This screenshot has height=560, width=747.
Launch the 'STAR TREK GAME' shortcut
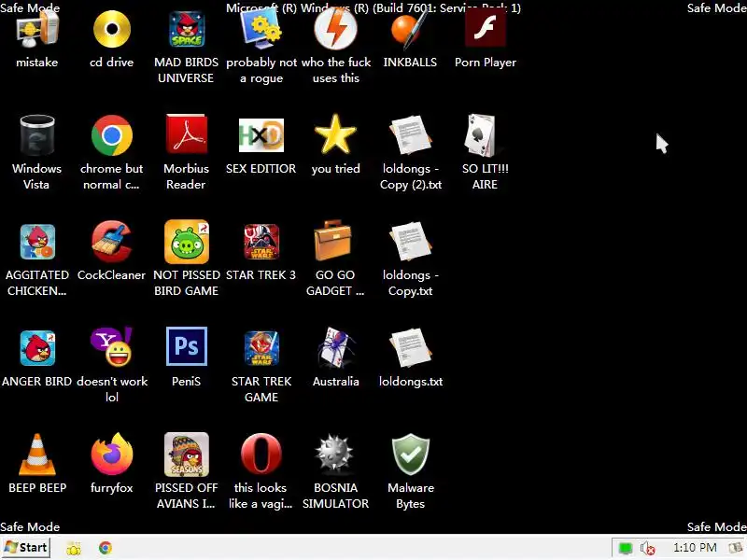tap(261, 348)
